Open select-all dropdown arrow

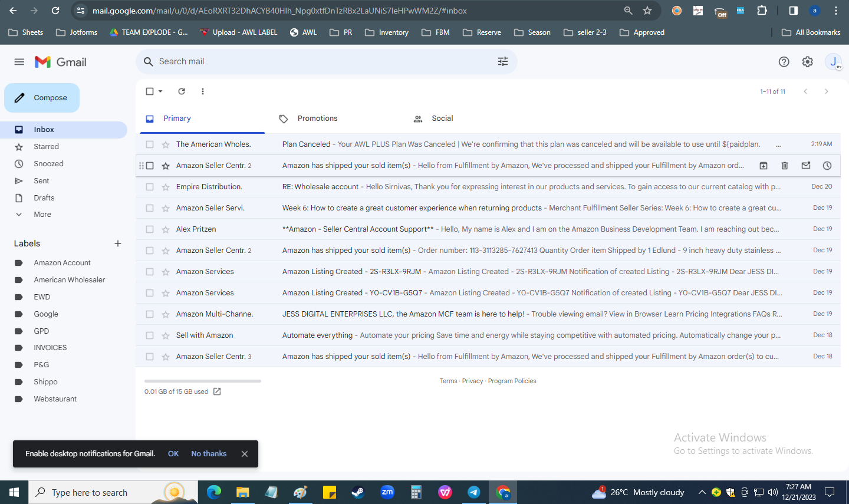[x=160, y=91]
